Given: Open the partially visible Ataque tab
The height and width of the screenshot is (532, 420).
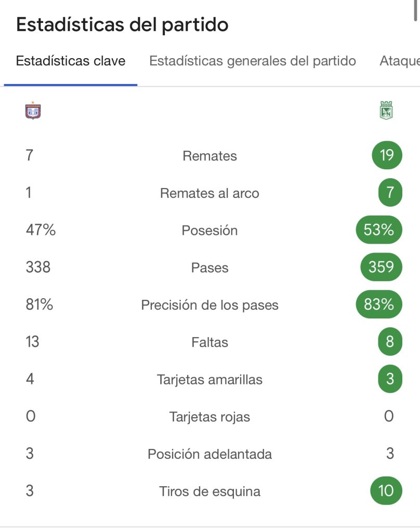Looking at the screenshot, I should point(399,61).
